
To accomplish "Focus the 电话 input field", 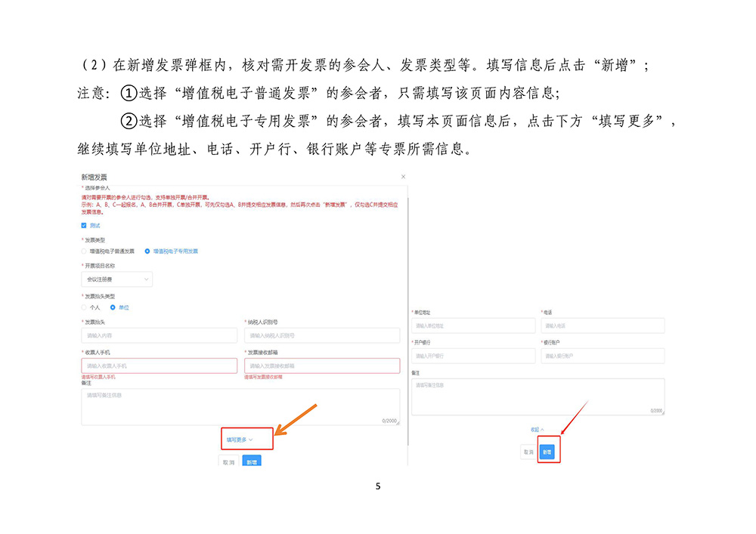I will 603,326.
